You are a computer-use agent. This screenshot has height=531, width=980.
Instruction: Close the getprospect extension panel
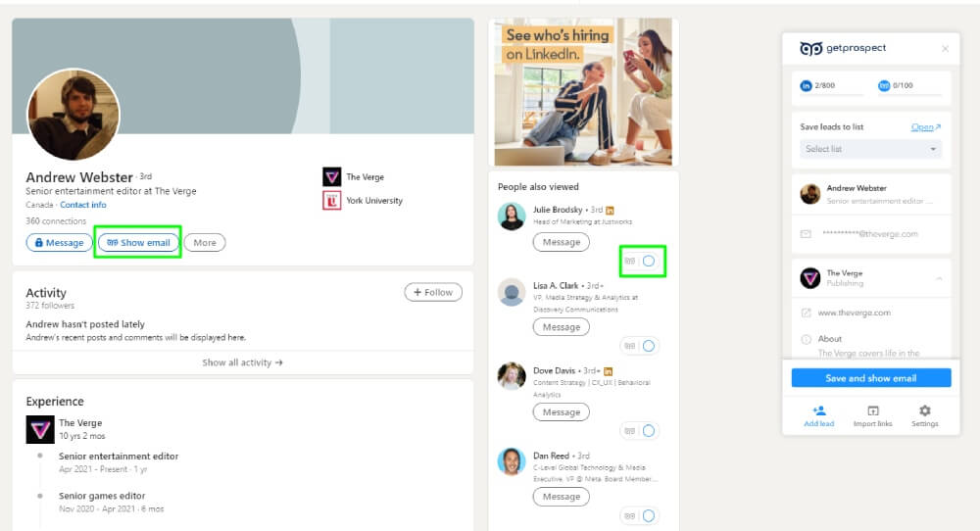(945, 49)
